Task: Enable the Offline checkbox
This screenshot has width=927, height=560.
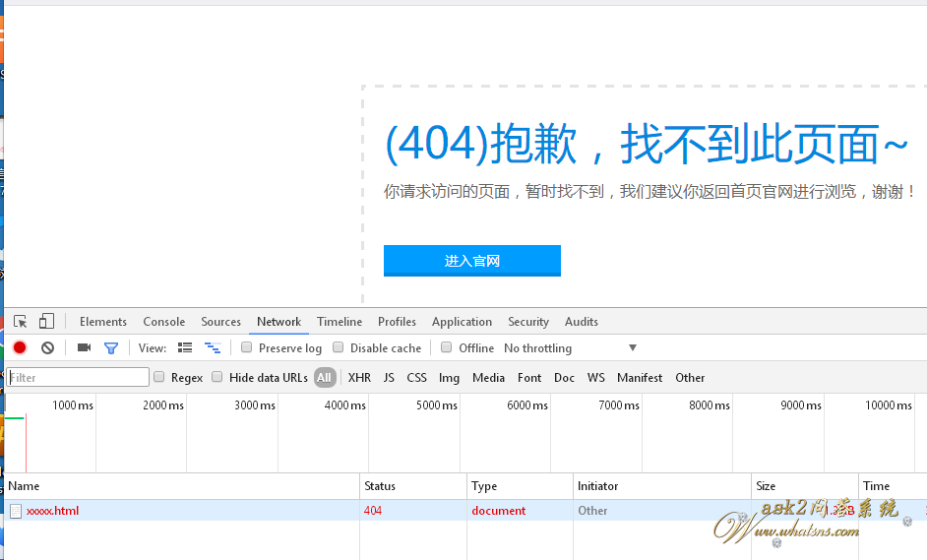Action: coord(447,347)
